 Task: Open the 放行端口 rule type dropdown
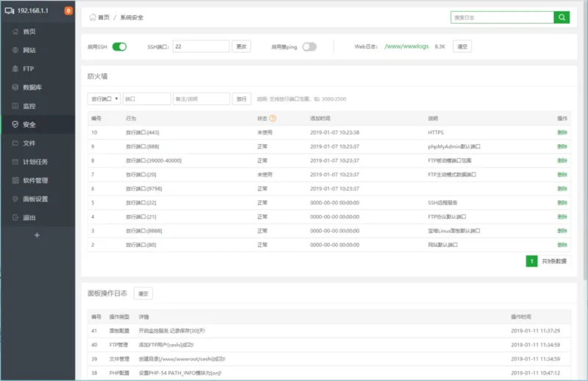(x=104, y=99)
